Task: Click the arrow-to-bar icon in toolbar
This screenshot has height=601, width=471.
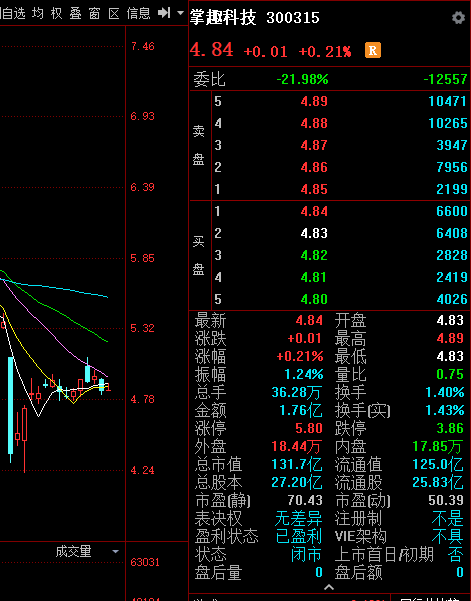Action: point(164,13)
